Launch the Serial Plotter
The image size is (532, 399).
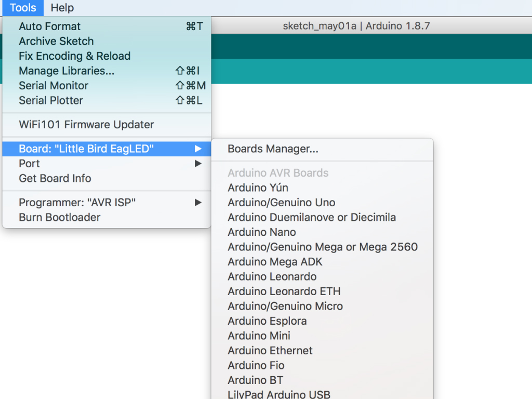click(x=107, y=100)
